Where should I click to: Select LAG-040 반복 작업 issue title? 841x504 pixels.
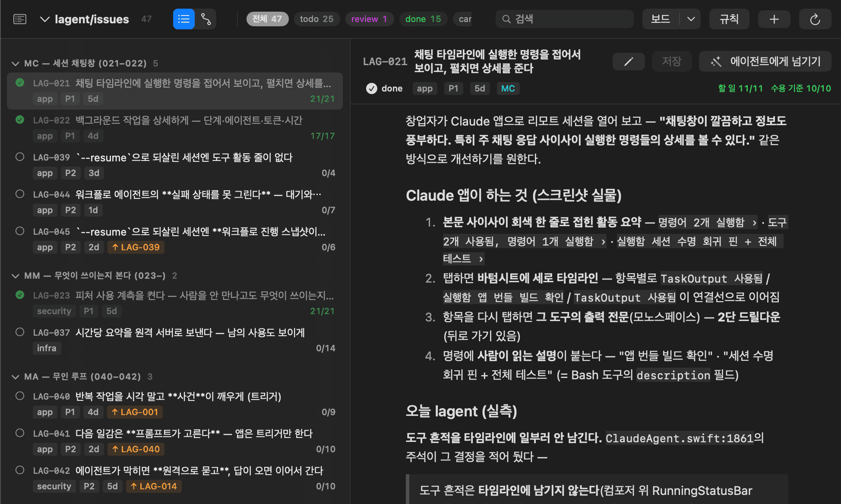click(178, 397)
